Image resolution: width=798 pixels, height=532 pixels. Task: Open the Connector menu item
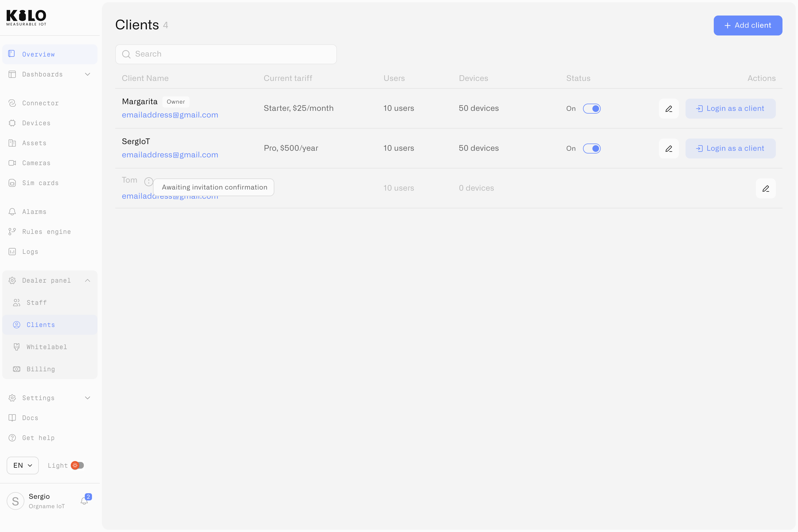[x=50, y=103]
